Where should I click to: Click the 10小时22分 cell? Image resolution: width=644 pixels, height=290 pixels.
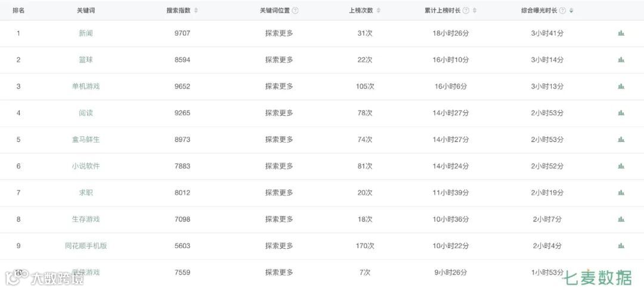pos(451,246)
